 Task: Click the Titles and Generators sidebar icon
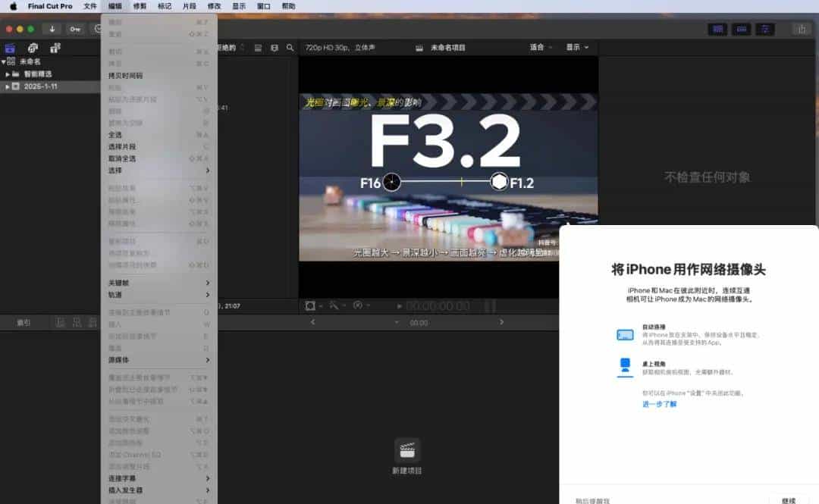pyautogui.click(x=55, y=48)
